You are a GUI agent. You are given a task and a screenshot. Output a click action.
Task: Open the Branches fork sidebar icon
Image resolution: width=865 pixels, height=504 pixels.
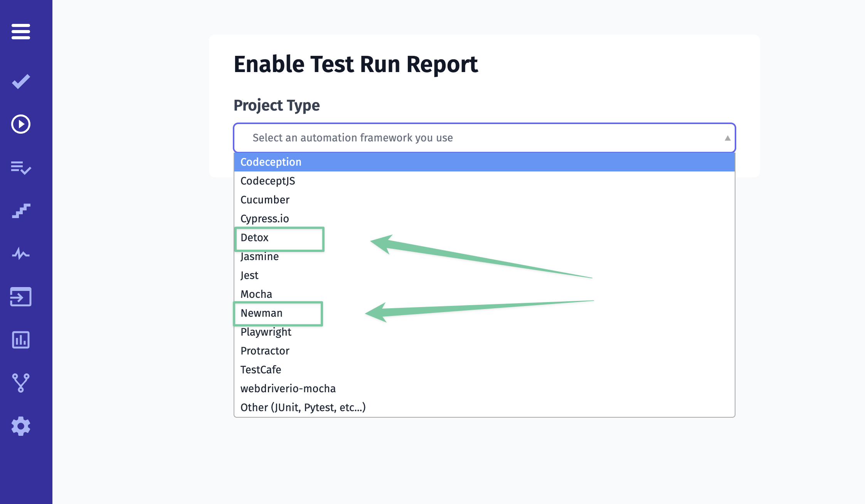[x=21, y=383]
